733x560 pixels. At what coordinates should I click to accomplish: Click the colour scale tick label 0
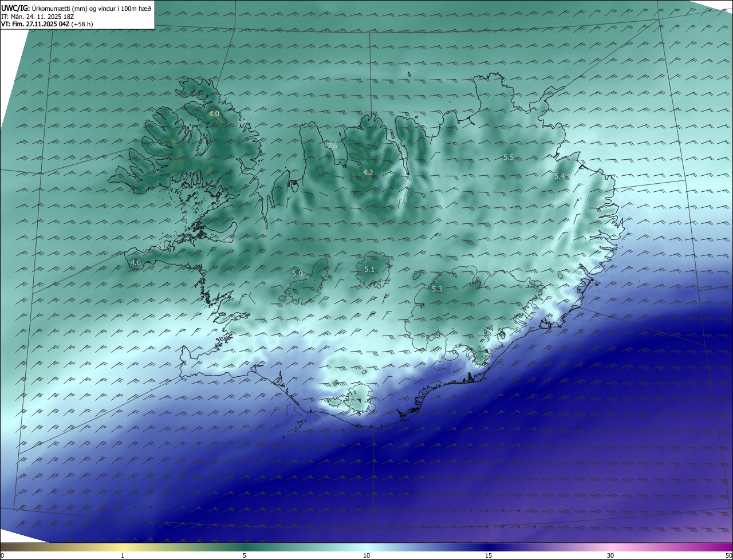pyautogui.click(x=2, y=555)
